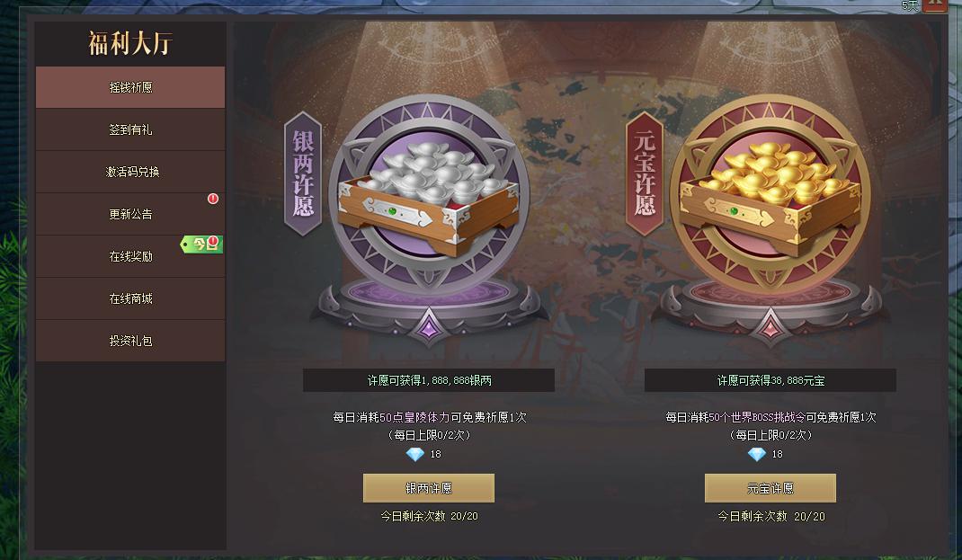Open the 在线商城 tab
The width and height of the screenshot is (962, 560).
pyautogui.click(x=130, y=298)
